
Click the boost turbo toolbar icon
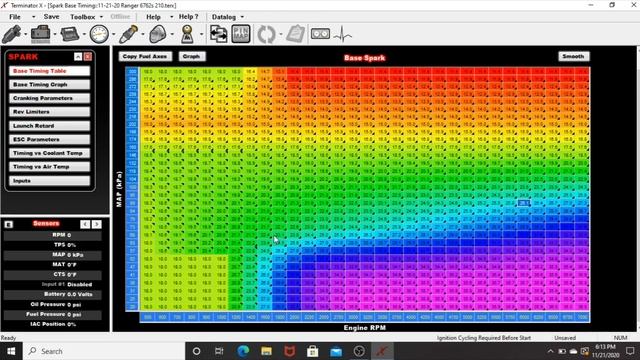[158, 34]
